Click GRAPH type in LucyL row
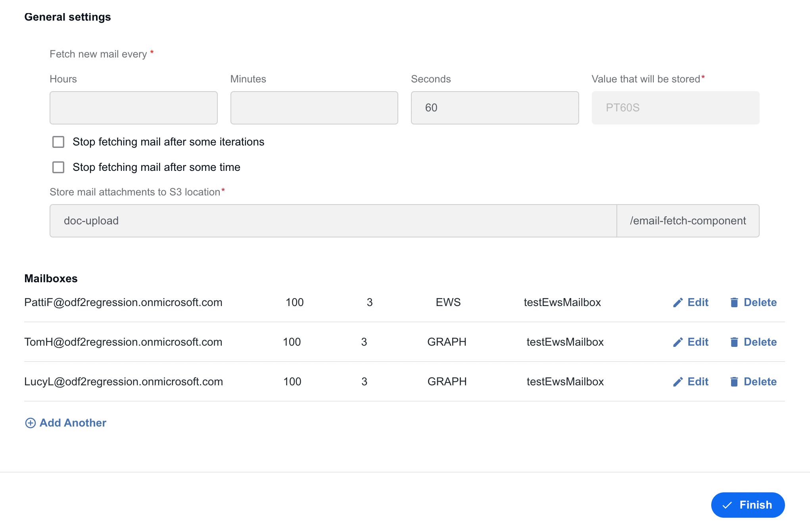810x532 pixels. coord(447,382)
